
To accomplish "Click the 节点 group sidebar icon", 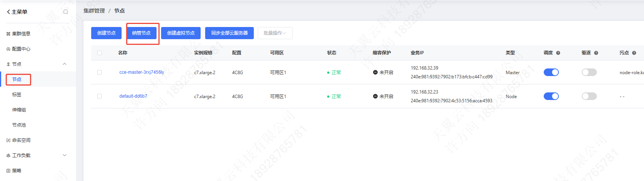I will point(8,64).
